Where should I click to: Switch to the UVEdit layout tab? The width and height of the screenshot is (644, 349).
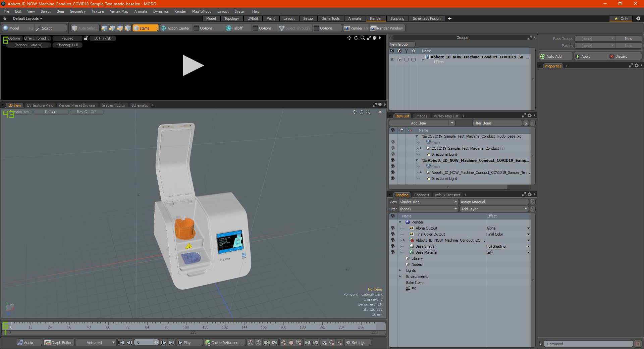253,18
